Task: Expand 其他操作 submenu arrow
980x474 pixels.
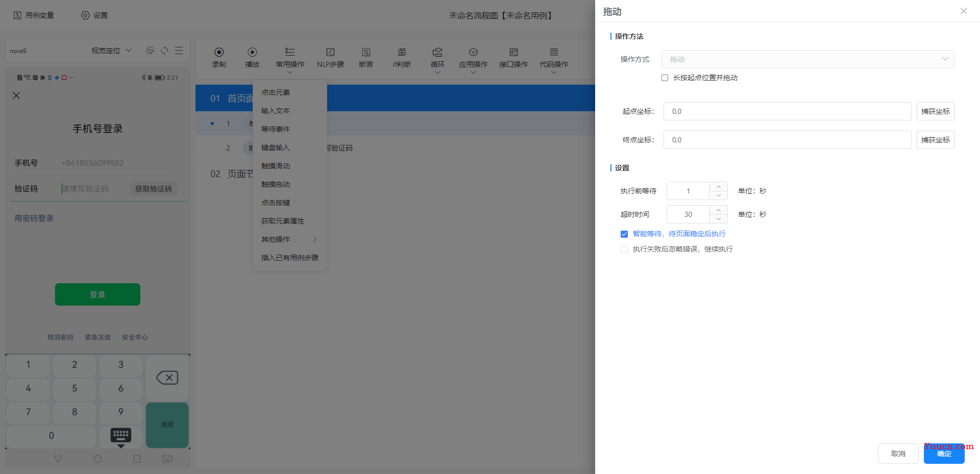Action: tap(315, 239)
